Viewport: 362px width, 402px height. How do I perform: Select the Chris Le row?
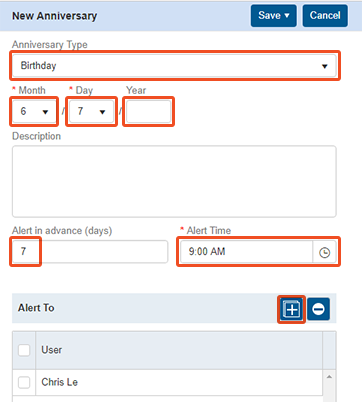[x=167, y=382]
